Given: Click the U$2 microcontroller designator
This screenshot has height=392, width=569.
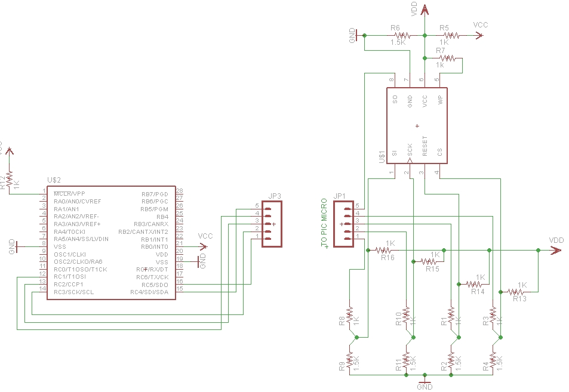Looking at the screenshot, I should [x=54, y=180].
